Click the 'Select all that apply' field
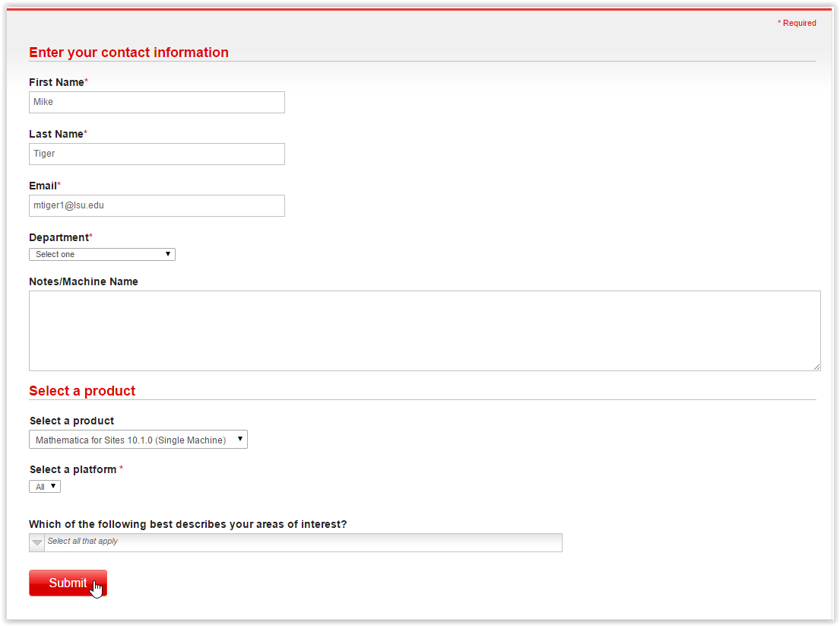Screen dimensions: 840x626 (x=303, y=542)
